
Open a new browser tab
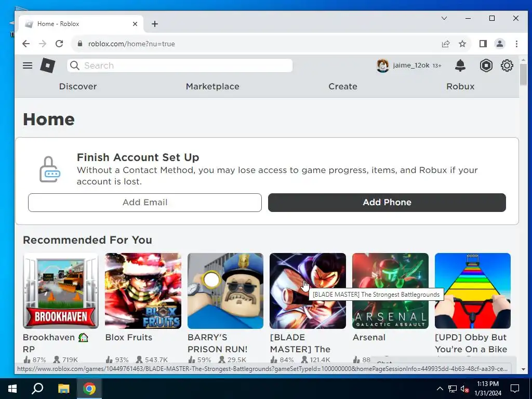coord(155,24)
